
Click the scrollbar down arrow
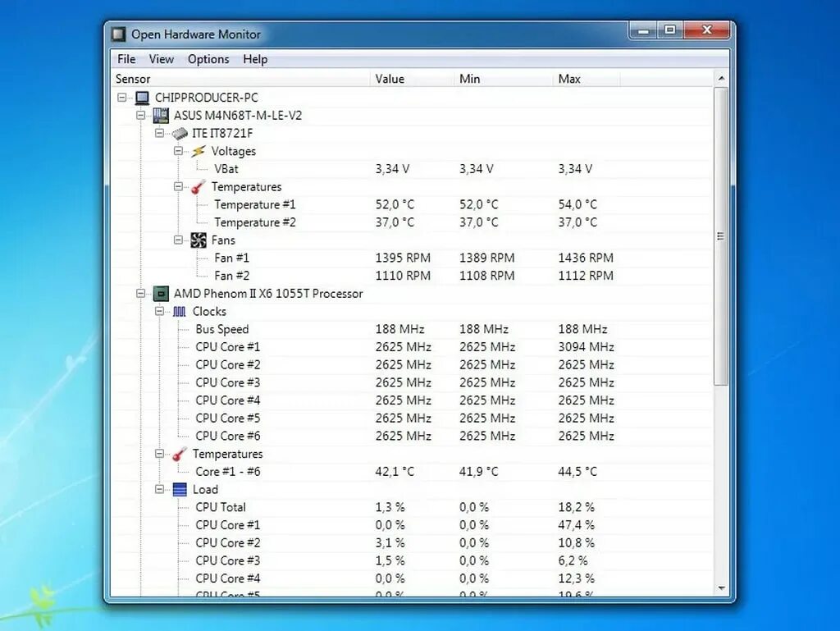[x=722, y=588]
